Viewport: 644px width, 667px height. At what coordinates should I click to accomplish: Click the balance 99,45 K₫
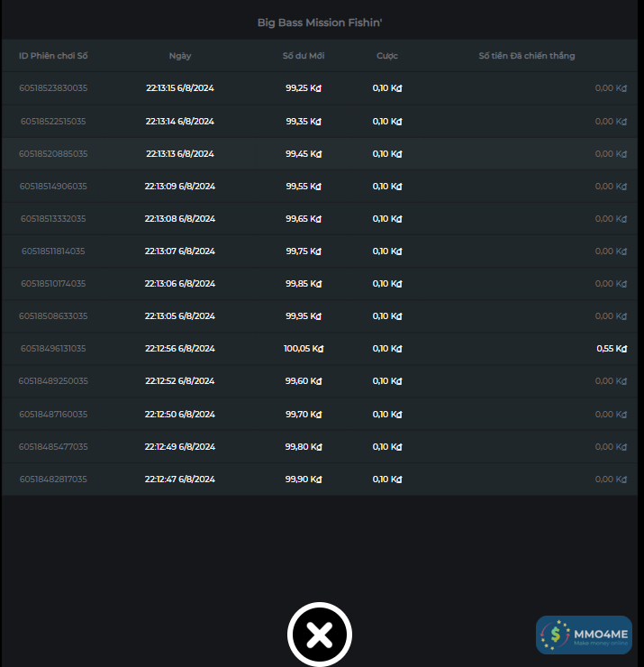[x=304, y=154]
